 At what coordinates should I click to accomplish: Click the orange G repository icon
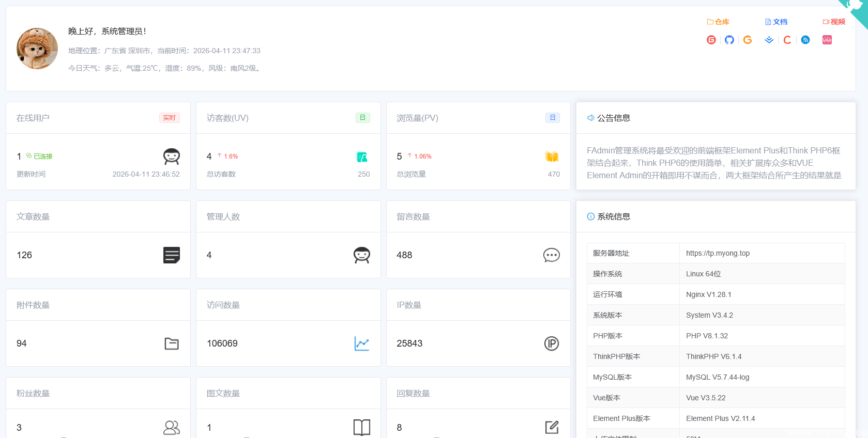[x=748, y=40]
